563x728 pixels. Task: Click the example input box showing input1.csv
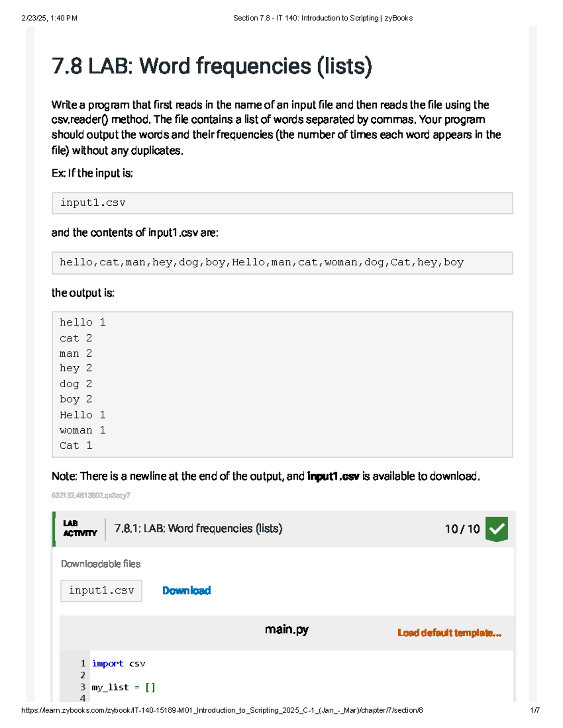(x=282, y=203)
